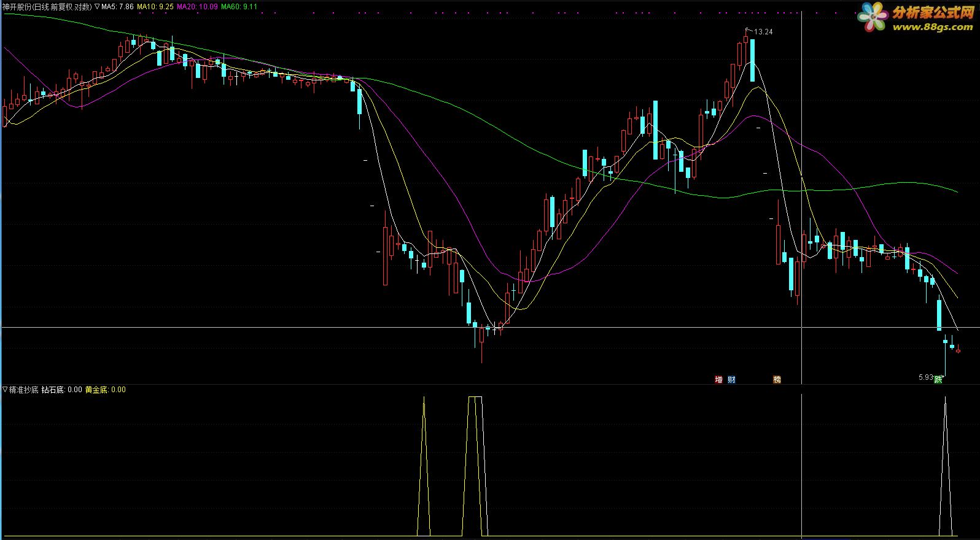
Task: Click the green 跌 marker icon
Action: (938, 380)
